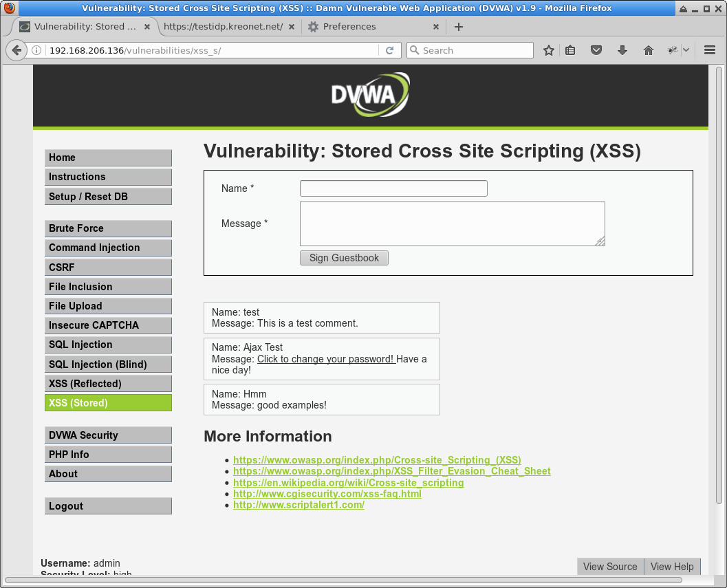Open PHP Info page
This screenshot has width=727, height=588.
tap(108, 455)
